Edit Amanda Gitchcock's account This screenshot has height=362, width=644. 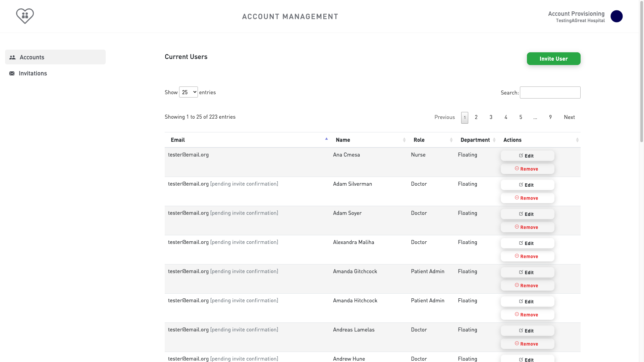(527, 273)
